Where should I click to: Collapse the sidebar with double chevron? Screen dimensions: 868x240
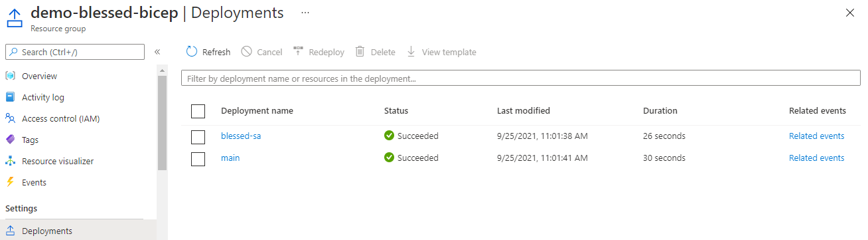[x=157, y=52]
